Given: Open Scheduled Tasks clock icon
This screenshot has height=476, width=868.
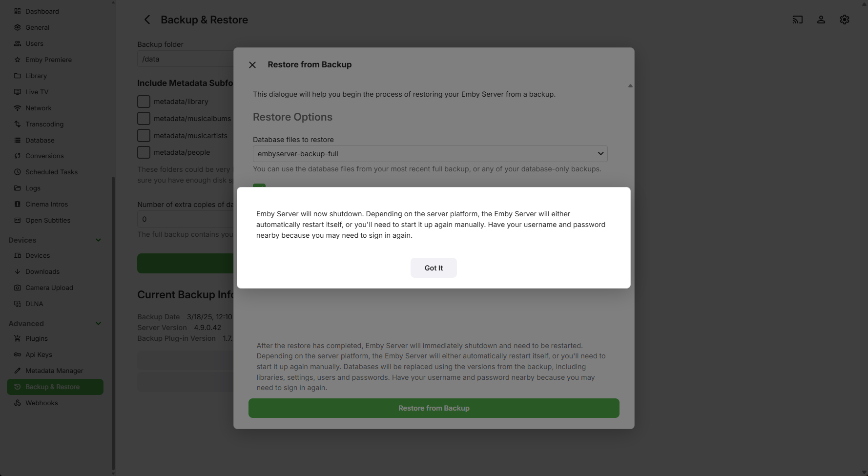Looking at the screenshot, I should click(18, 172).
